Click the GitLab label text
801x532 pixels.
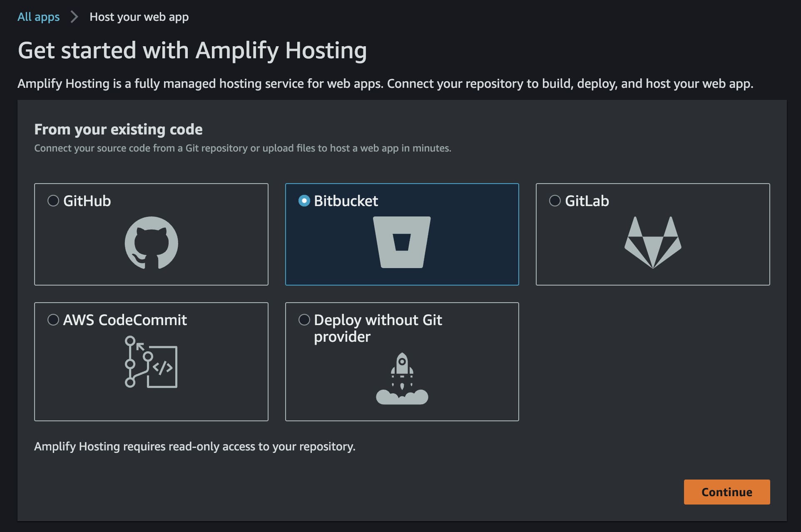(x=587, y=201)
